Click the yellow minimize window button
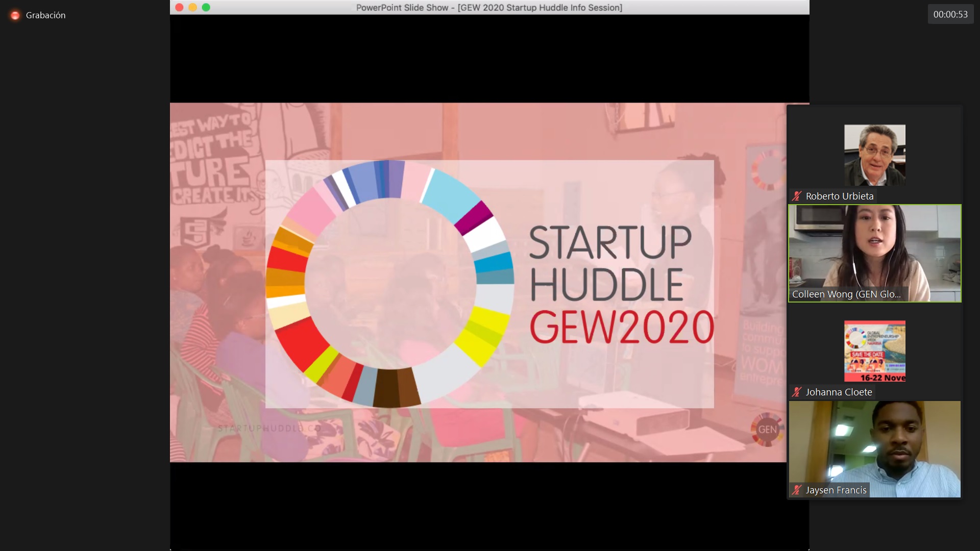 pos(192,7)
